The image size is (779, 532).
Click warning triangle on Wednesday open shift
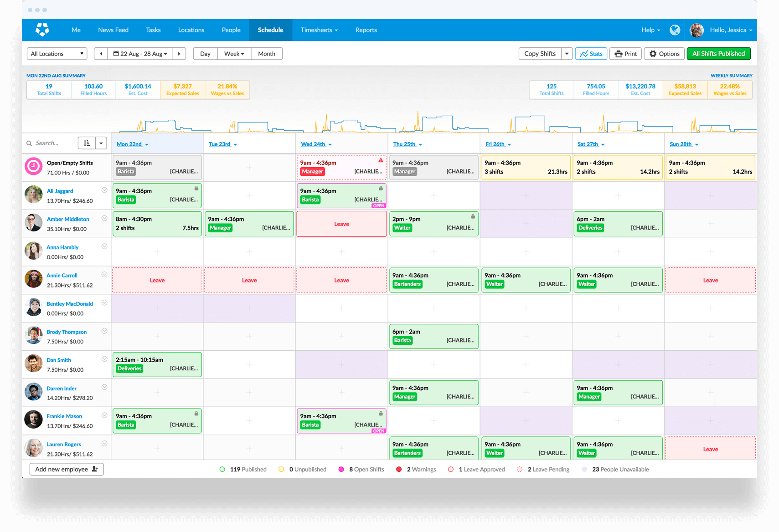[381, 160]
